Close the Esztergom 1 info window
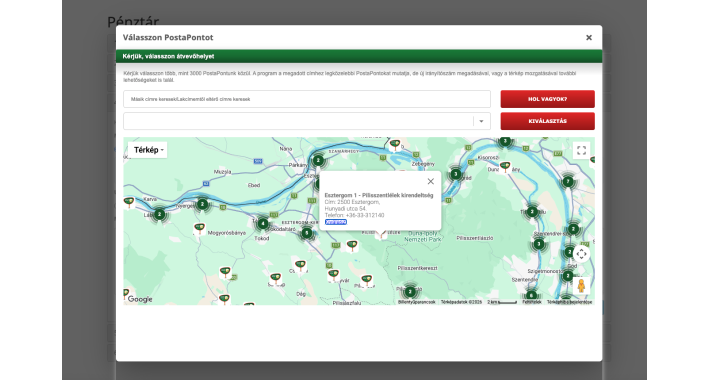Viewport: 710px width, 380px height. pyautogui.click(x=431, y=181)
